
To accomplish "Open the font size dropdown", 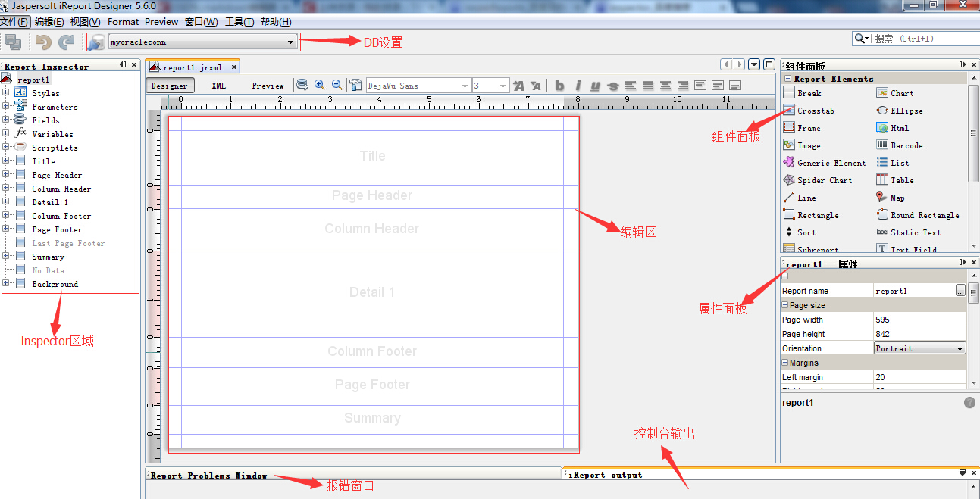I will pos(503,86).
